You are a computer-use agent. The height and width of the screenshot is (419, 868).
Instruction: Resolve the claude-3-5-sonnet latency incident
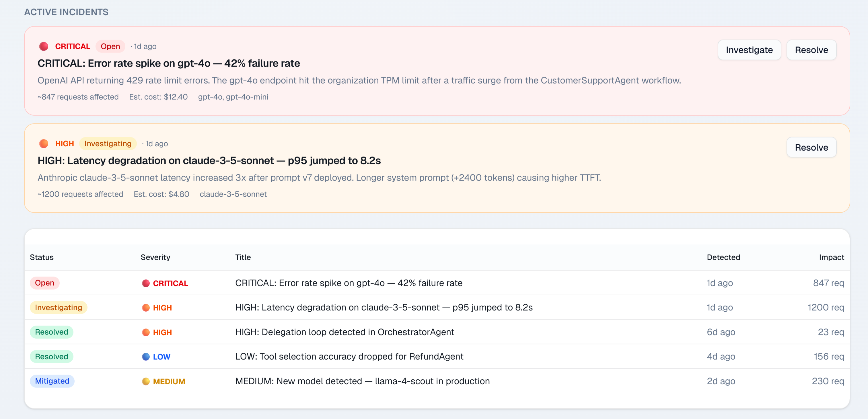click(811, 147)
